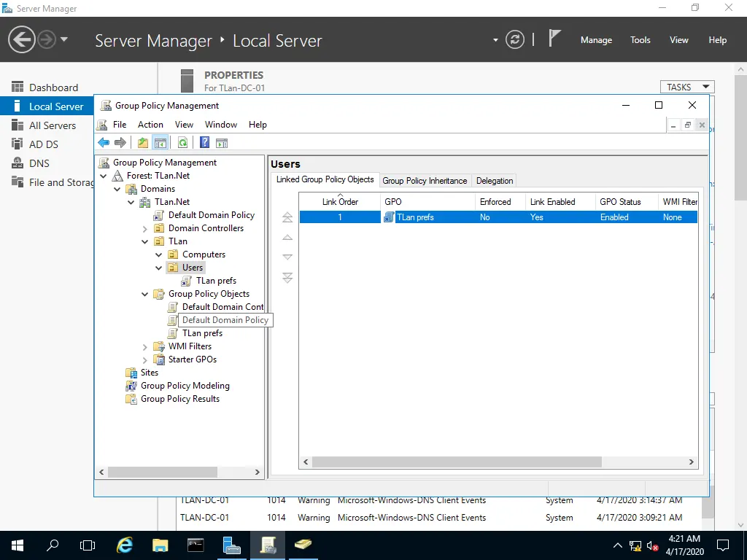Click Server Manager back navigation button
Image resolution: width=747 pixels, height=560 pixels.
point(21,39)
